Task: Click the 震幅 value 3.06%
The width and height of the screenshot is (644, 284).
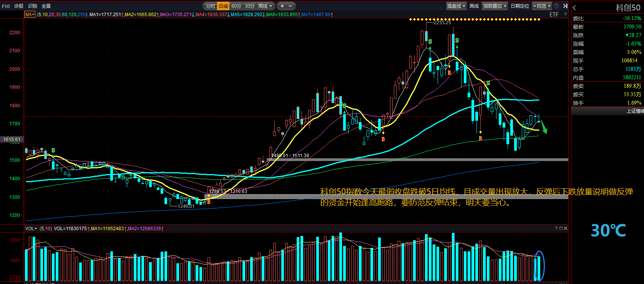Action: (x=634, y=52)
